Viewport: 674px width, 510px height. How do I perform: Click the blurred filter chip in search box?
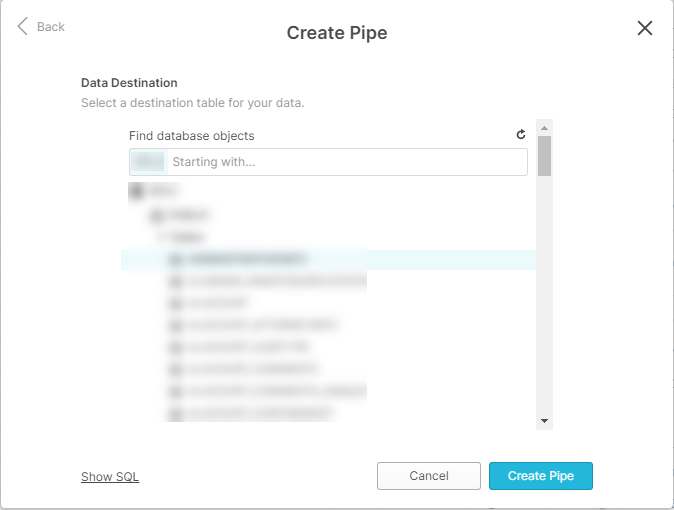(x=149, y=162)
